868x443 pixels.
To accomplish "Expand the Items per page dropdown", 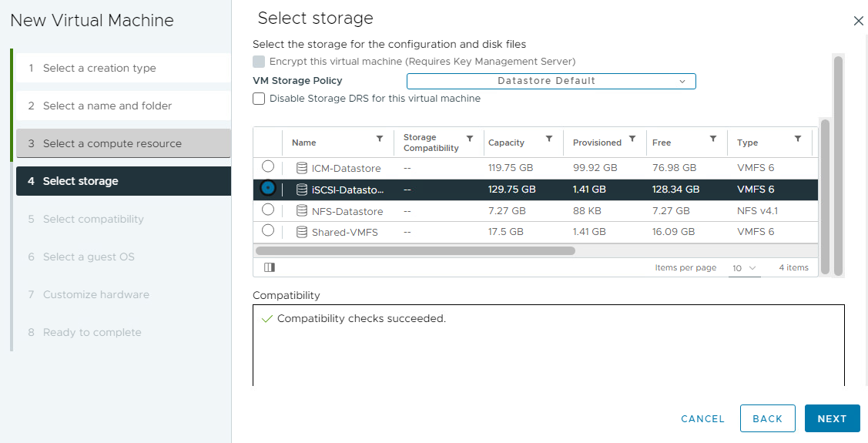I will 744,268.
